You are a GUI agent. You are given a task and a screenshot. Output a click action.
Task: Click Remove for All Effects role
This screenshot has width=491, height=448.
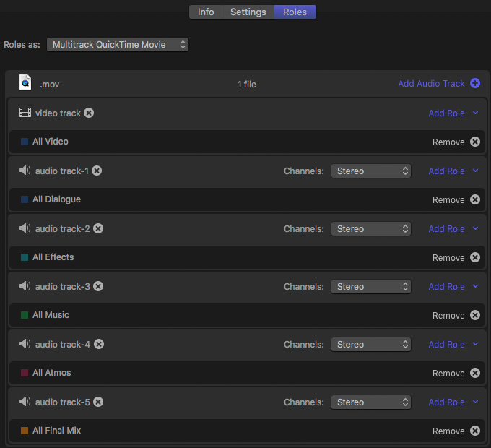pyautogui.click(x=448, y=258)
